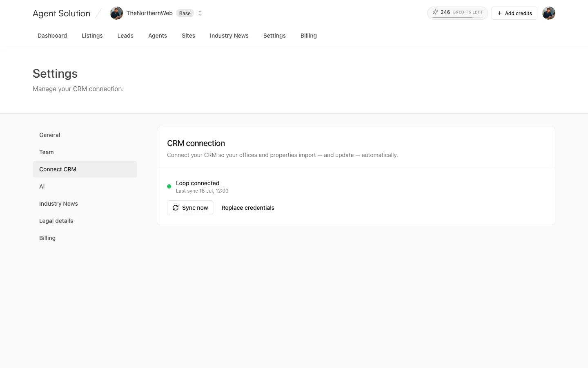The image size is (588, 368).
Task: Go to the Dashboard tab
Action: pyautogui.click(x=52, y=36)
